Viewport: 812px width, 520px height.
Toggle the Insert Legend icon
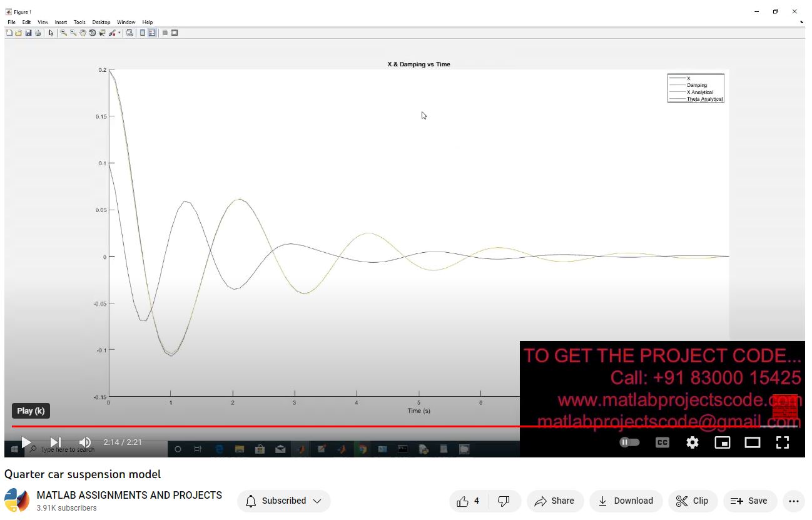click(x=152, y=33)
